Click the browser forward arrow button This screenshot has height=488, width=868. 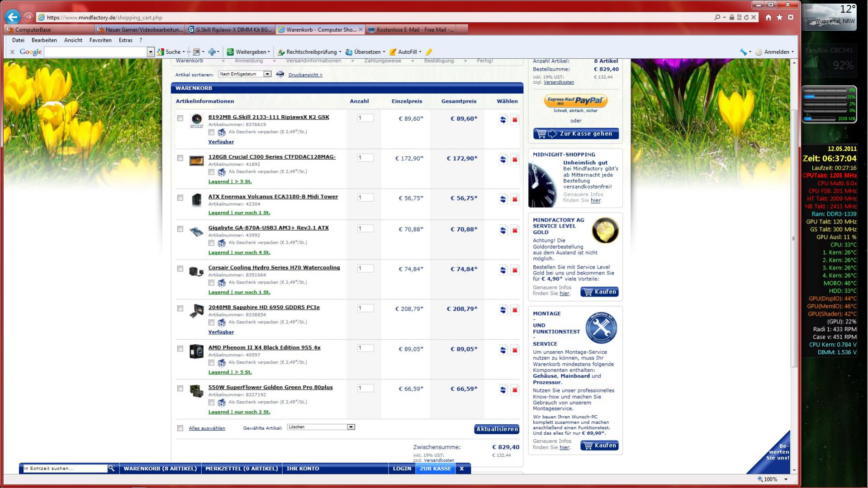pos(28,17)
